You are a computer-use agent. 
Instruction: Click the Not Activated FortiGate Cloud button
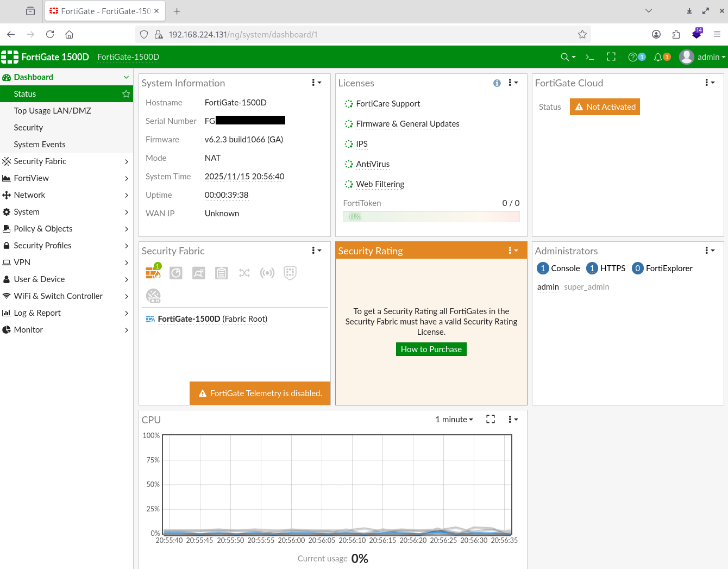(605, 107)
